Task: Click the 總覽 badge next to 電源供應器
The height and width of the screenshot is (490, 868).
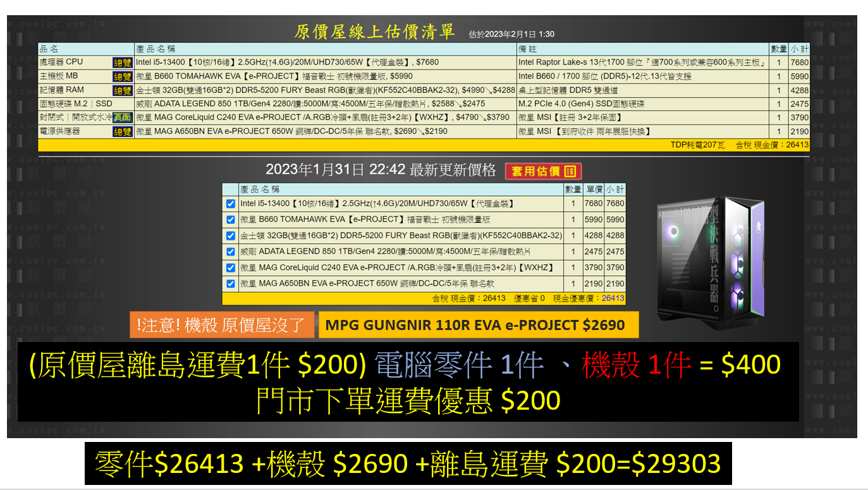Action: coord(122,132)
